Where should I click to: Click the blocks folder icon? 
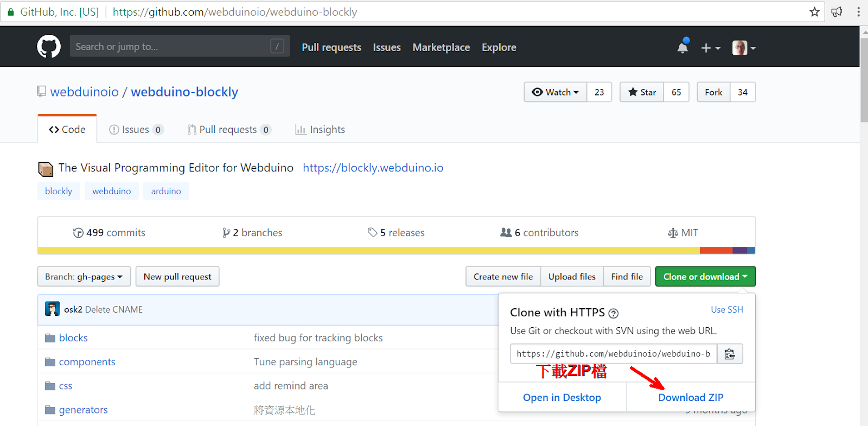50,338
